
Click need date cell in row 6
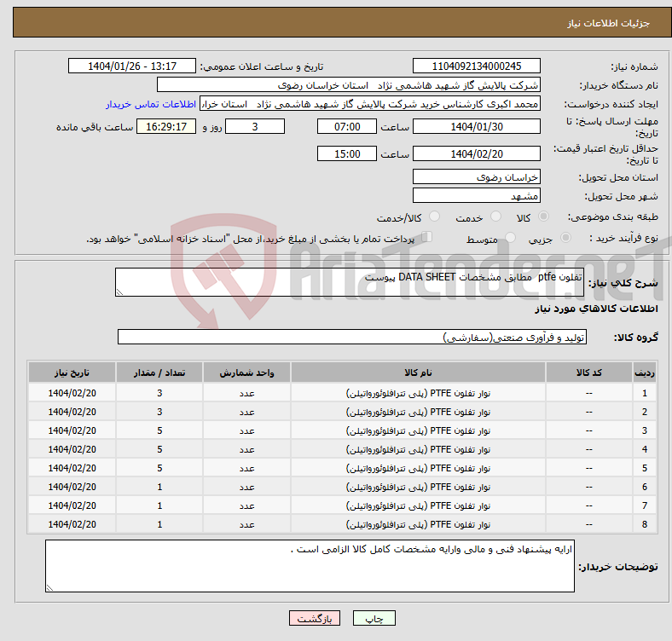(72, 488)
